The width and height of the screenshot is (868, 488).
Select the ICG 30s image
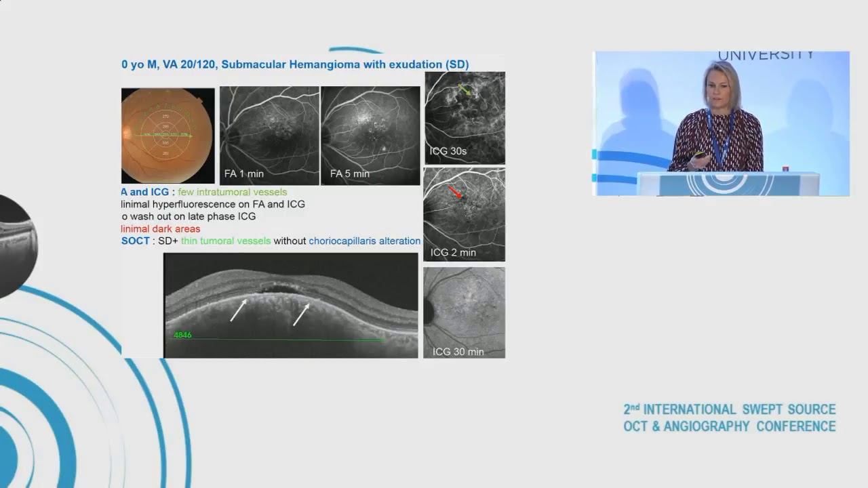click(465, 118)
